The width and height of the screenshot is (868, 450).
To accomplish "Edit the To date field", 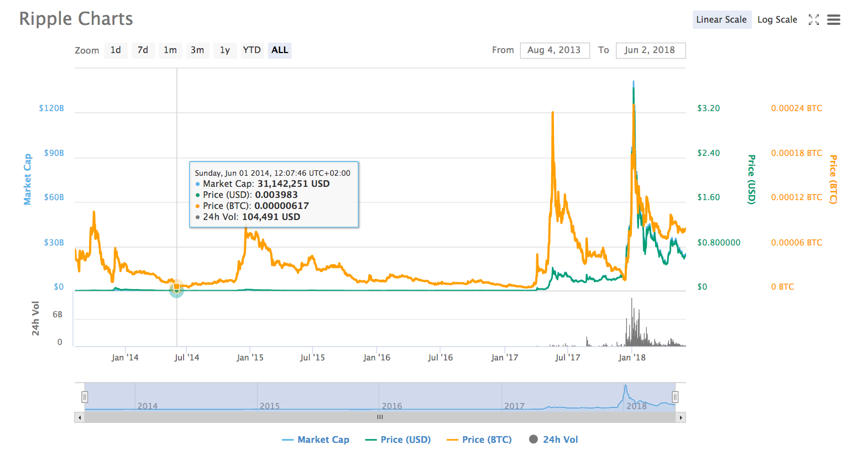I will tap(651, 50).
